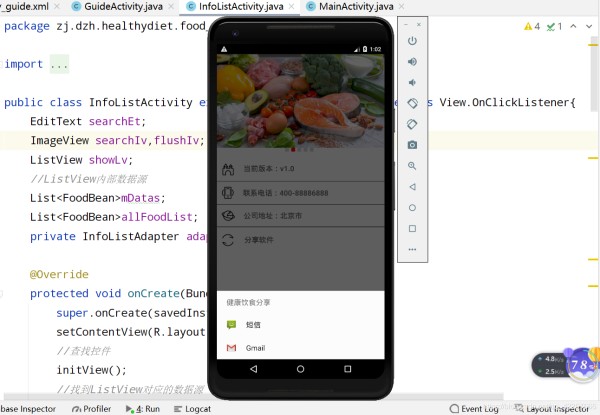Open the Run tool window
This screenshot has height=415, width=600.
(x=143, y=409)
